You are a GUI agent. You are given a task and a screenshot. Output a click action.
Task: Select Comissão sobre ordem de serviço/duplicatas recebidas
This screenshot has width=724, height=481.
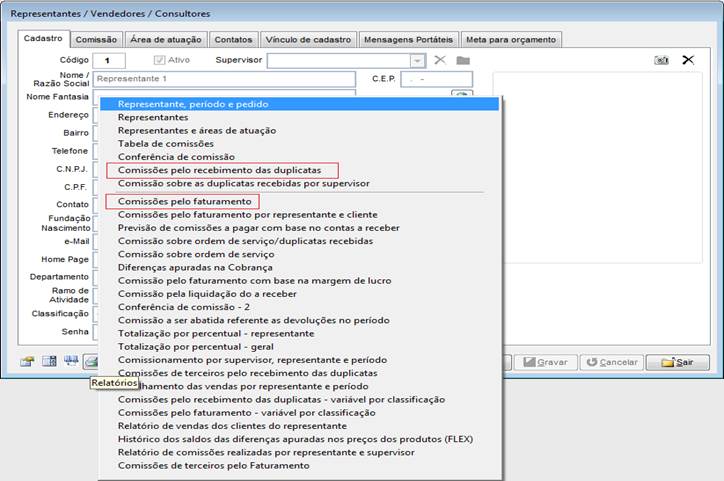300,241
